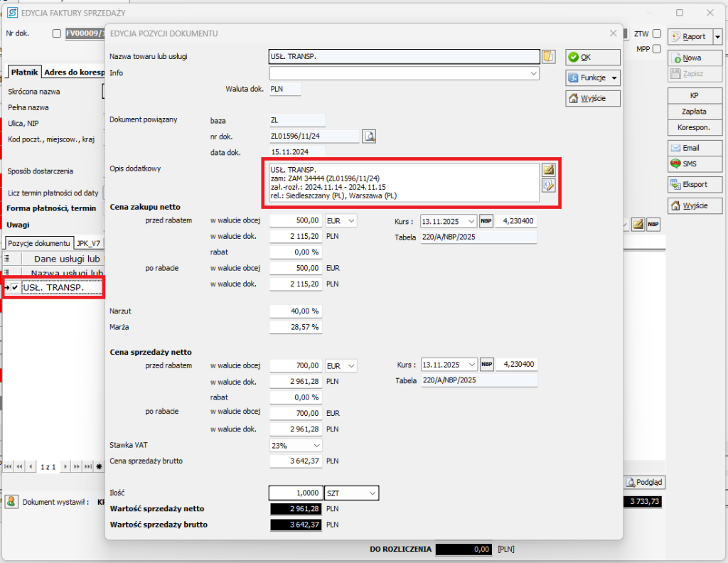Open the linked document lookup magnifier icon
Screen dimensions: 728x563
(x=369, y=136)
